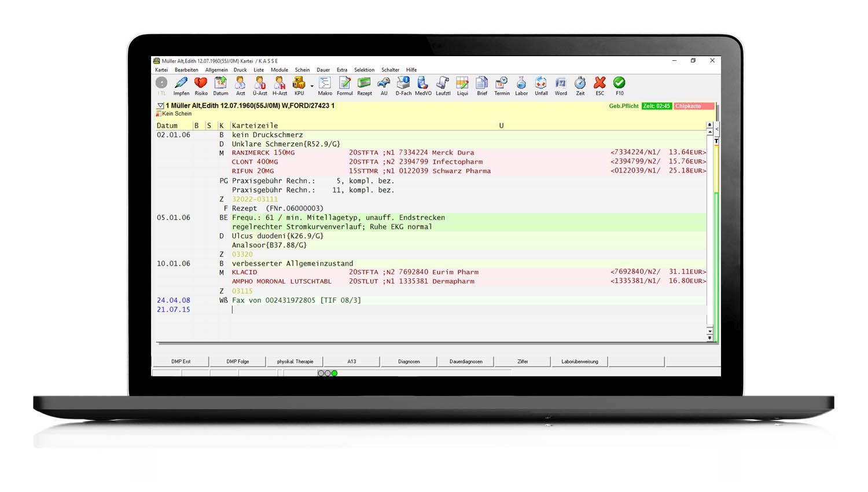This screenshot has height=492, width=868.
Task: Open the Termin appointment icon
Action: (502, 83)
